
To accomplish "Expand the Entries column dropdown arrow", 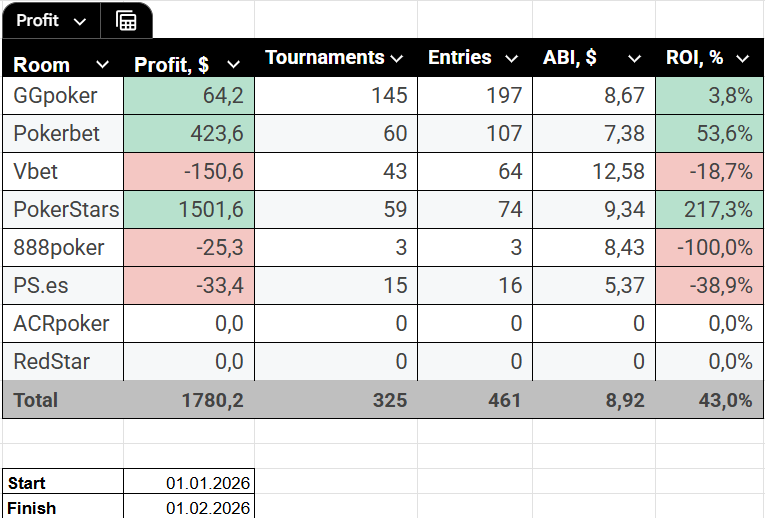I will (512, 59).
